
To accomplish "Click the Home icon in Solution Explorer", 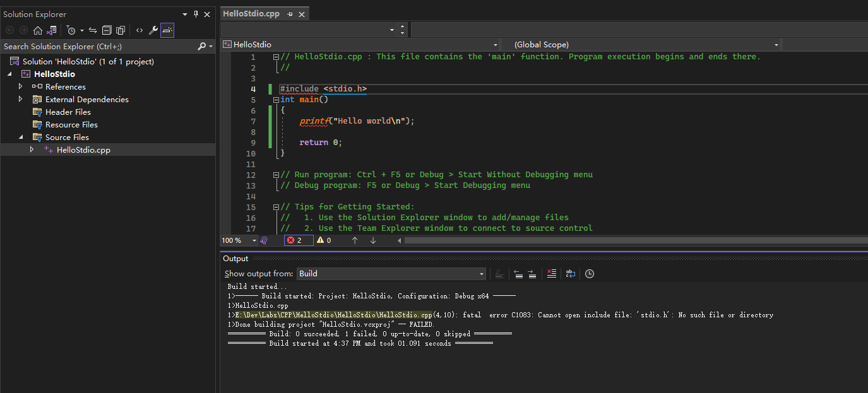I will [37, 30].
